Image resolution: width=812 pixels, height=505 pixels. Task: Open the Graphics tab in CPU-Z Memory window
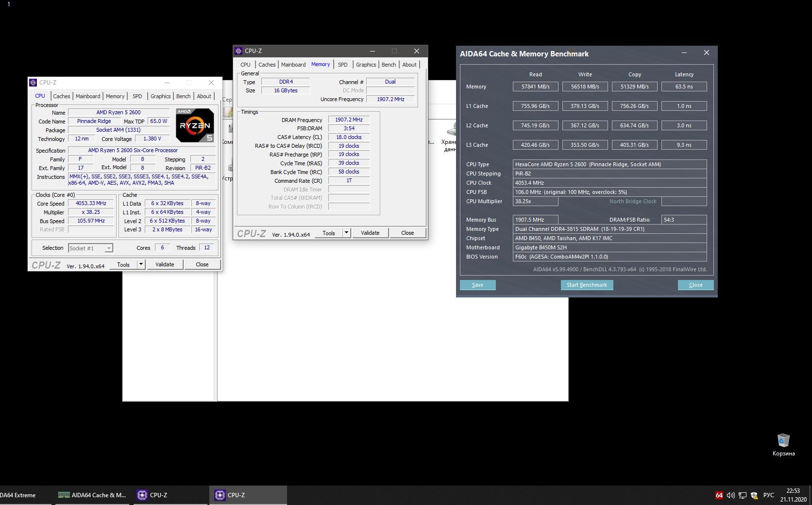[366, 65]
